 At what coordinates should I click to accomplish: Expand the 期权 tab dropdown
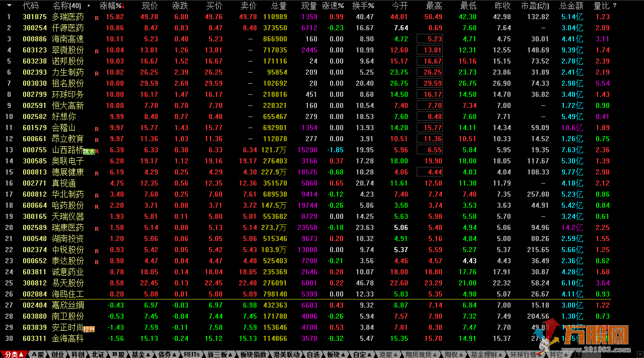454,354
